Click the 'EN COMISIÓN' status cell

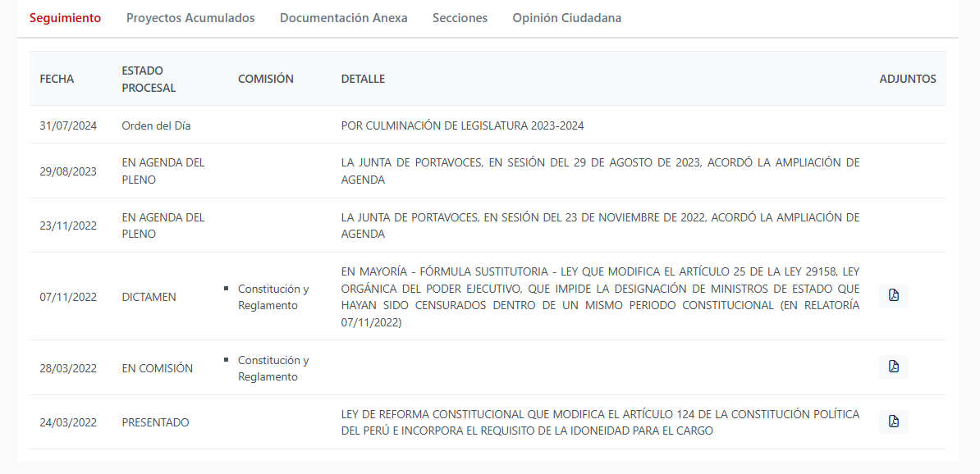point(157,368)
